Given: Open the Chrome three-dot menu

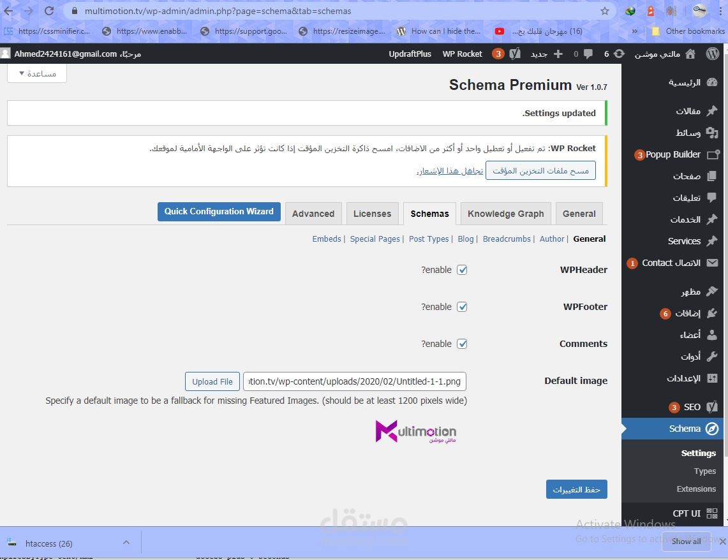Looking at the screenshot, I should click(720, 11).
